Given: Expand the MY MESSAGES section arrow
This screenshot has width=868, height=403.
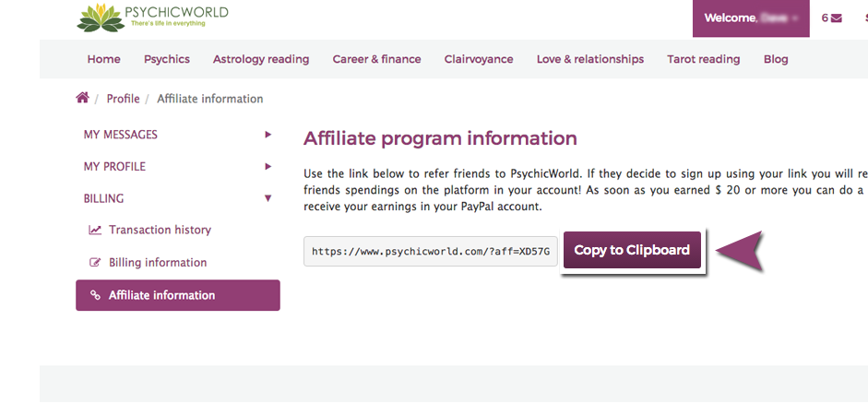Looking at the screenshot, I should 268,135.
